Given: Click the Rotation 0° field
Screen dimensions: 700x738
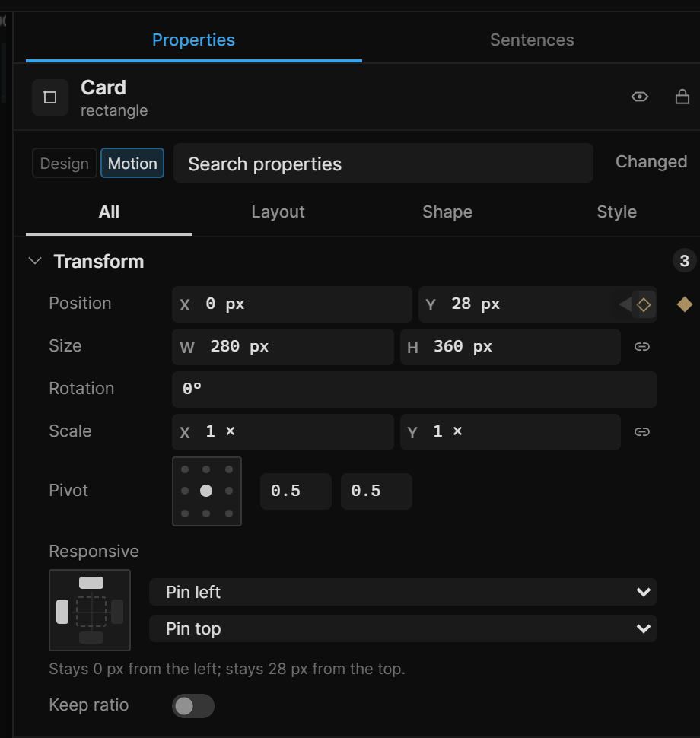Looking at the screenshot, I should click(414, 390).
